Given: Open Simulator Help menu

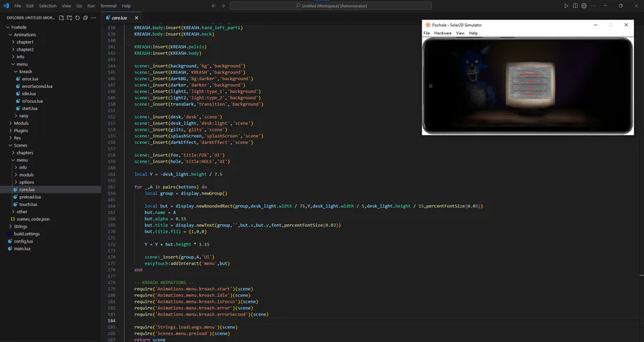Looking at the screenshot, I should click(x=473, y=33).
